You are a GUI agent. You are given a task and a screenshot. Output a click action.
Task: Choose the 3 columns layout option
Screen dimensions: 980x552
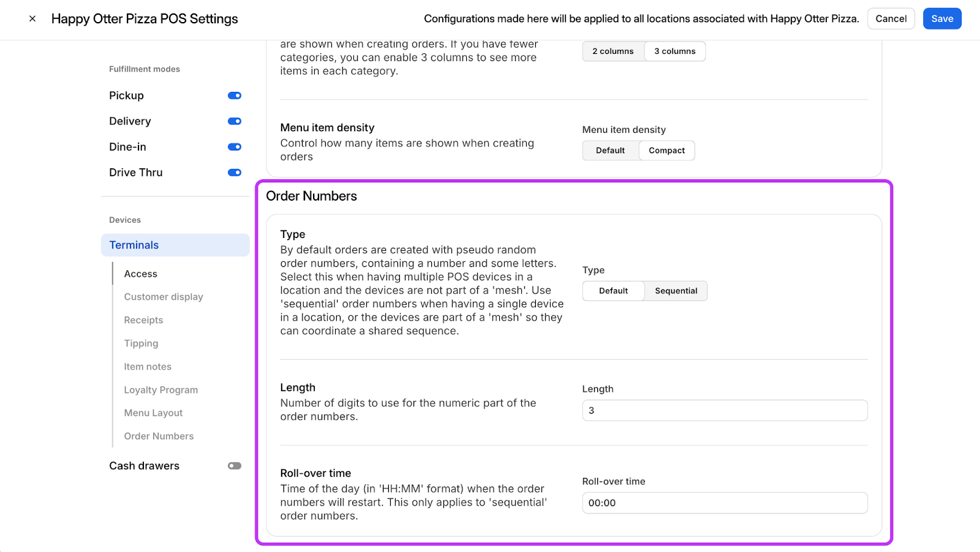pyautogui.click(x=675, y=51)
